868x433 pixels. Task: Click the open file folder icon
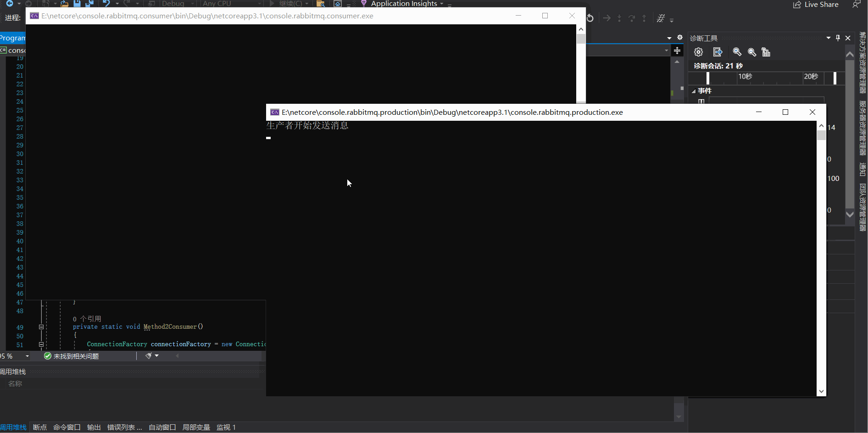[64, 3]
